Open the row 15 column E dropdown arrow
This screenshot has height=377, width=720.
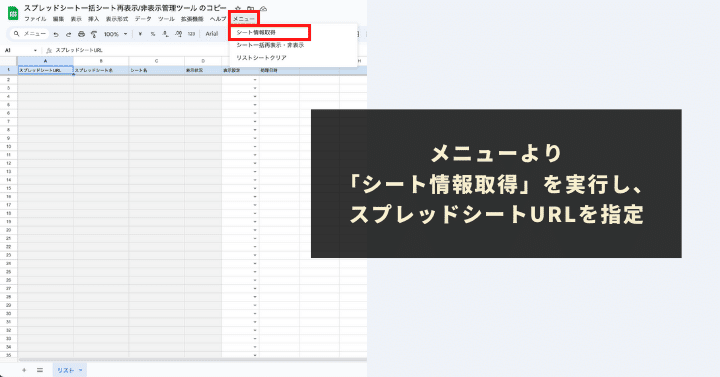click(x=255, y=188)
